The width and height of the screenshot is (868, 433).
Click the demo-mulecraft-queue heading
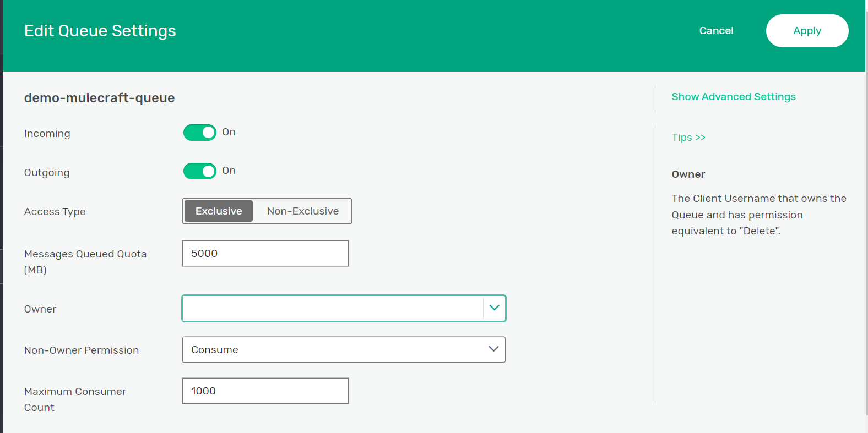(x=99, y=98)
